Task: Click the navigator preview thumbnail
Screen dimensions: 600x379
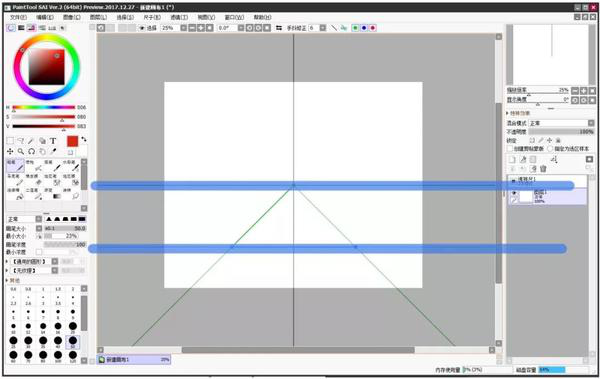Action: (550, 55)
